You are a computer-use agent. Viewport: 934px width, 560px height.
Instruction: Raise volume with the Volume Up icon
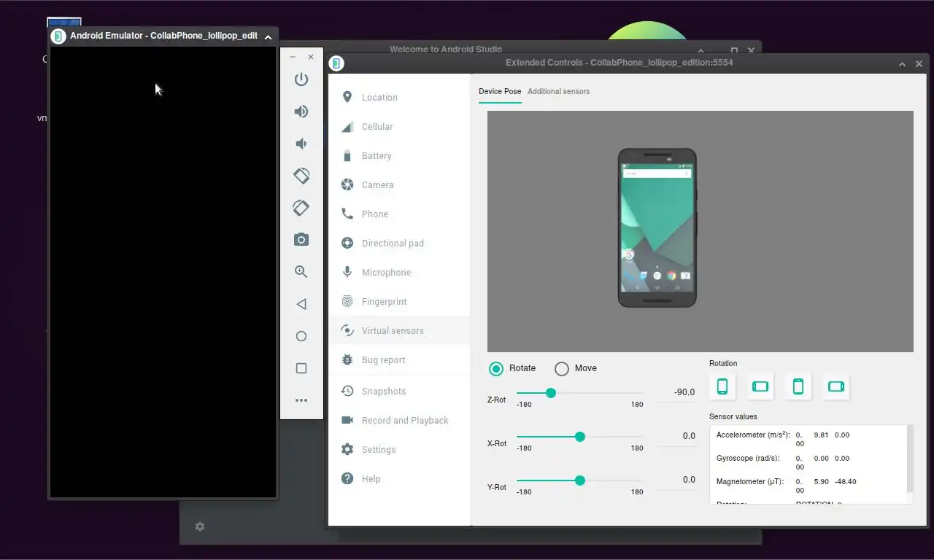(301, 112)
